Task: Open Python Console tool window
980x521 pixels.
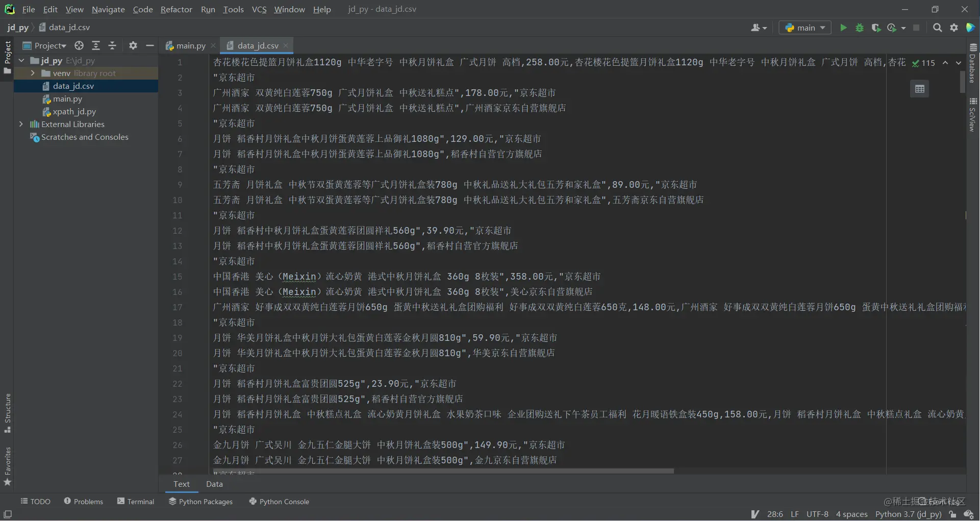Action: point(279,502)
